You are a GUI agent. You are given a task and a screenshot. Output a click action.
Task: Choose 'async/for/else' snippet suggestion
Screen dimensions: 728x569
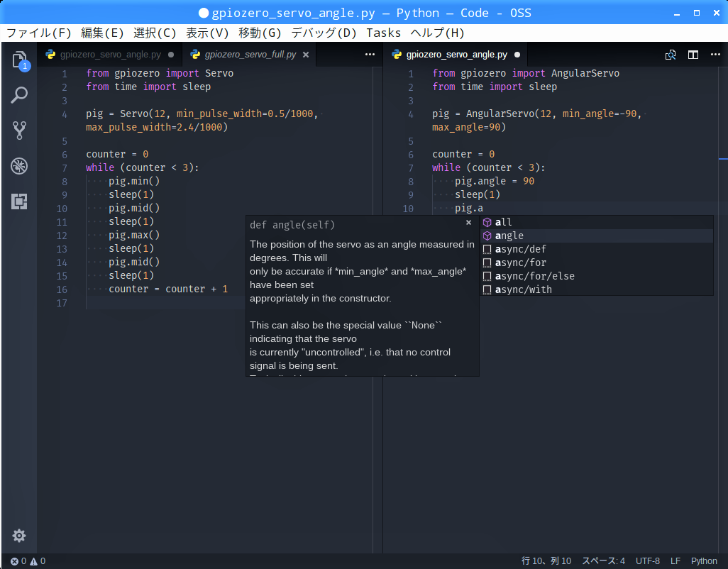tap(597, 276)
